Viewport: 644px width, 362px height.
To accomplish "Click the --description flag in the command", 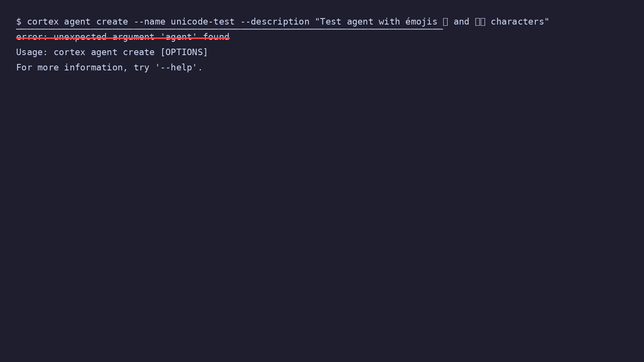I will click(275, 22).
